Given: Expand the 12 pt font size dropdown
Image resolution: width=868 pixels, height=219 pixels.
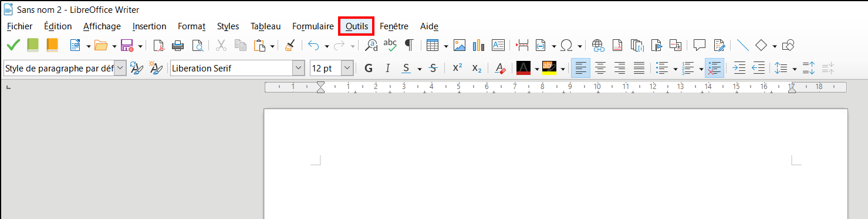Looking at the screenshot, I should (x=347, y=69).
